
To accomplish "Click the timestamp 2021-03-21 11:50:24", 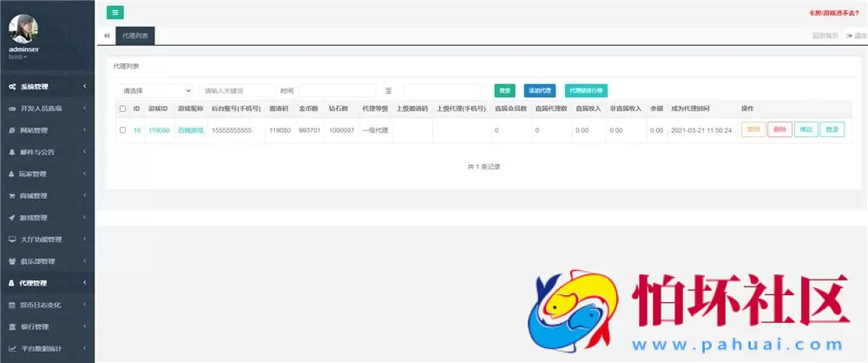I will [x=701, y=130].
